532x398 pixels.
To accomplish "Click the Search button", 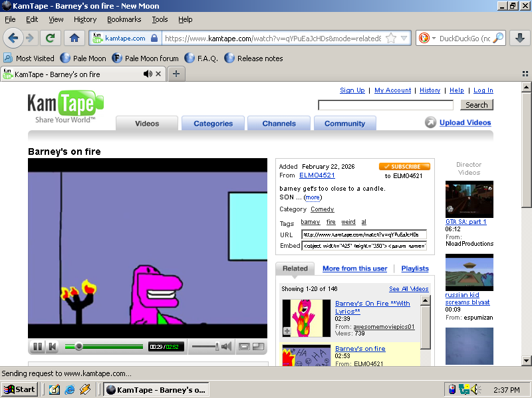I will pos(476,105).
